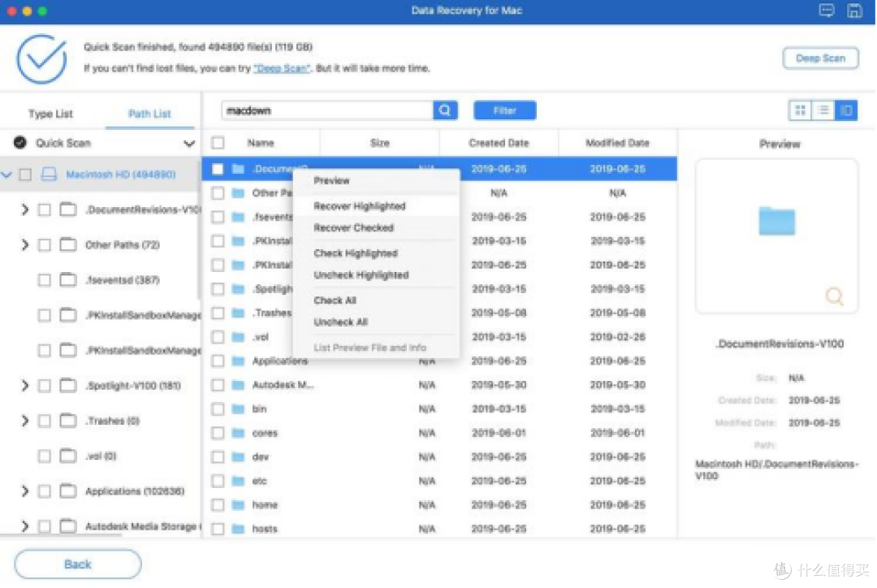Click folder icon of etc row

tap(238, 481)
